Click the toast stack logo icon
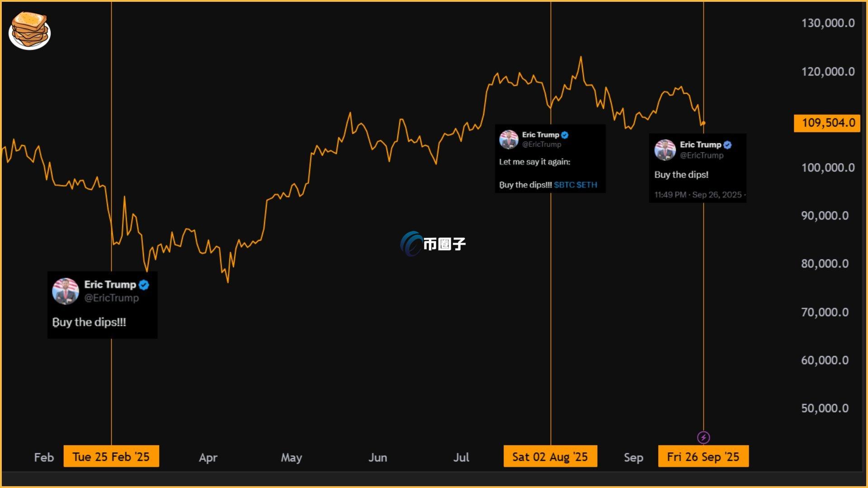Image resolution: width=868 pixels, height=488 pixels. tap(29, 30)
